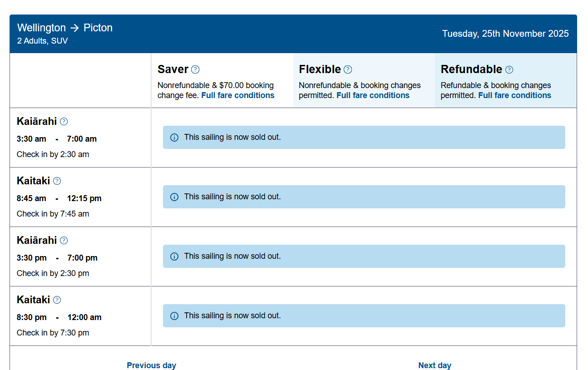Click the Tuesday, 25th November 2025 date
The width and height of the screenshot is (588, 370).
coord(505,34)
